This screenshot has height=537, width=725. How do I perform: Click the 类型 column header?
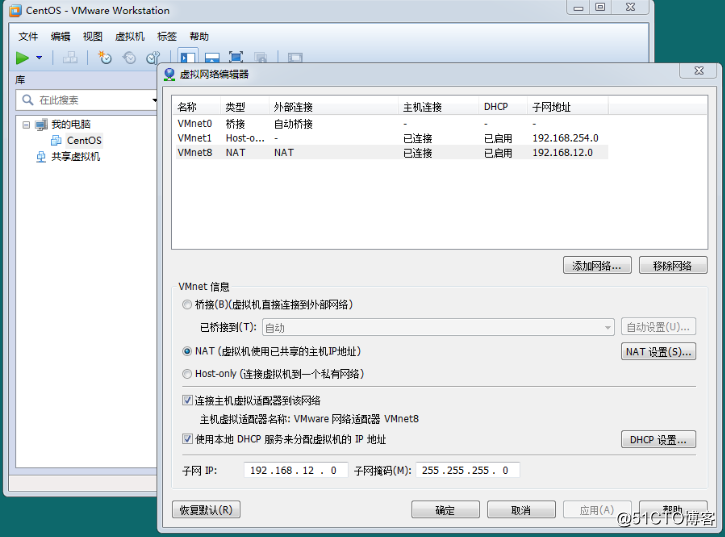[246, 107]
